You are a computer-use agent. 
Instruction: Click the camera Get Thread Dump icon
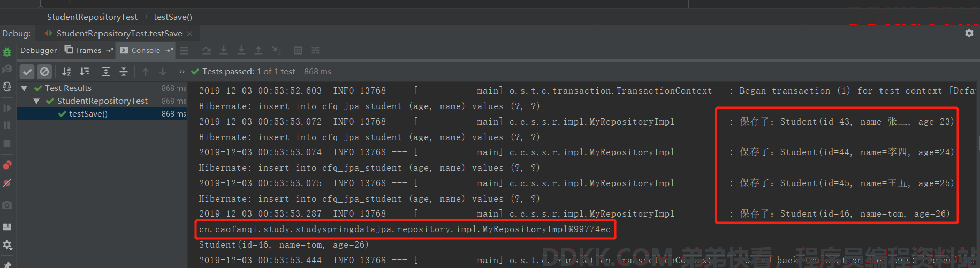click(7, 205)
